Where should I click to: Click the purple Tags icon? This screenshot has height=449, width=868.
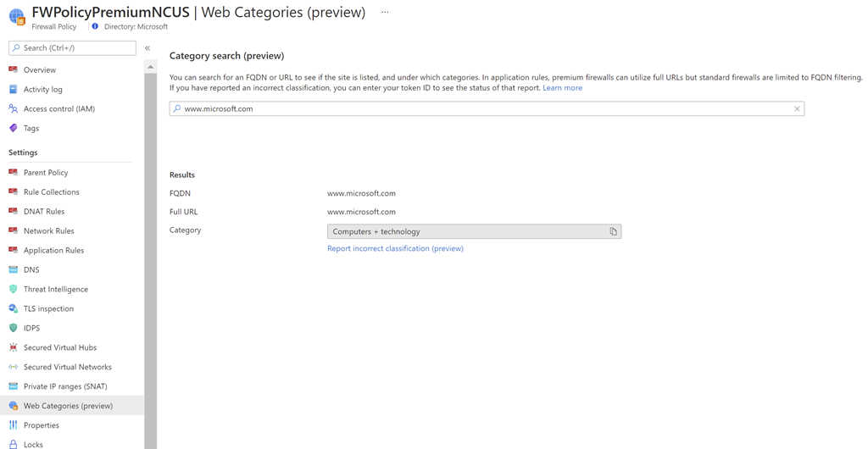pyautogui.click(x=14, y=128)
